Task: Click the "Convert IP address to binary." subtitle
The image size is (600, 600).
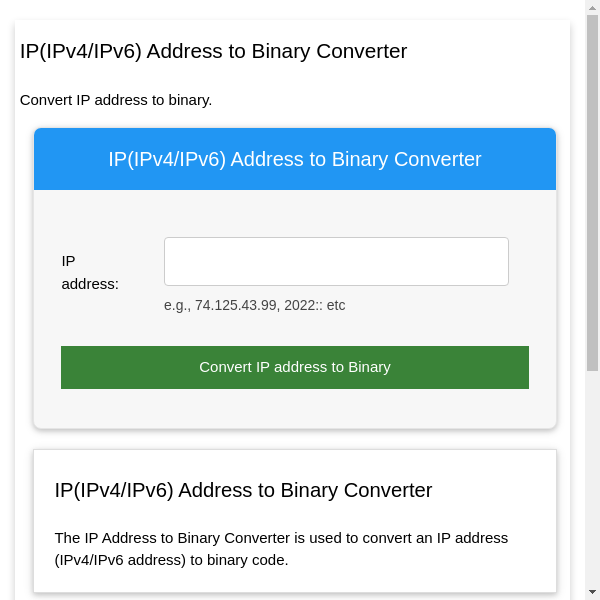Action: 116,100
